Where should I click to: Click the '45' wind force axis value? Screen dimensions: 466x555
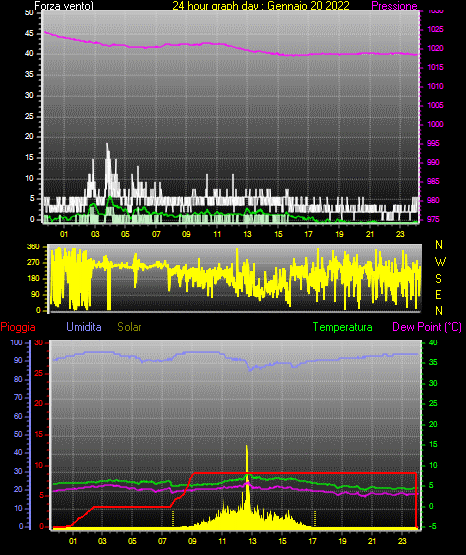pyautogui.click(x=29, y=33)
